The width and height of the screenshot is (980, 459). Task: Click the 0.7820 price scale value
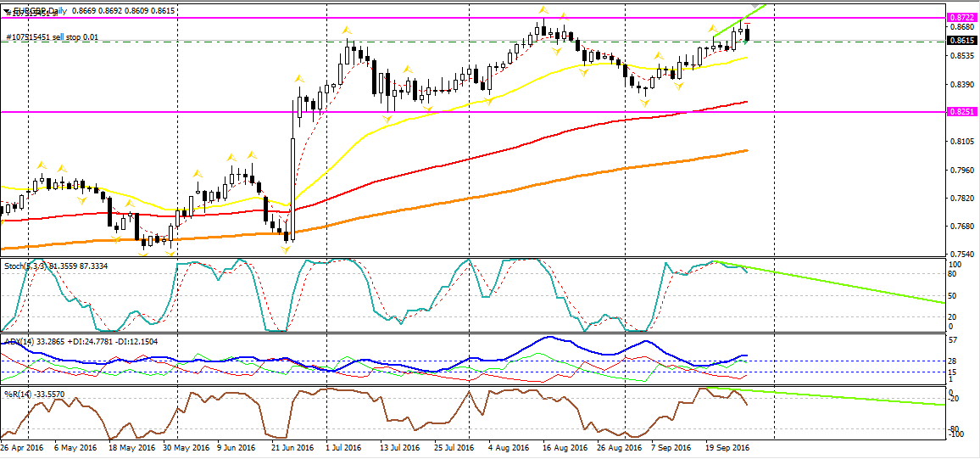pos(963,198)
